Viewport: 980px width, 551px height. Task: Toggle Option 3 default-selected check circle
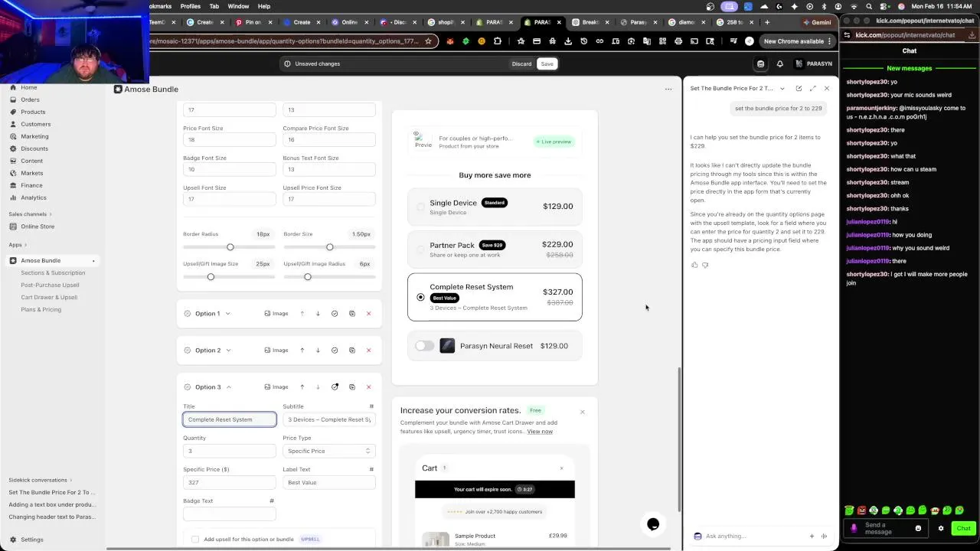(x=335, y=387)
